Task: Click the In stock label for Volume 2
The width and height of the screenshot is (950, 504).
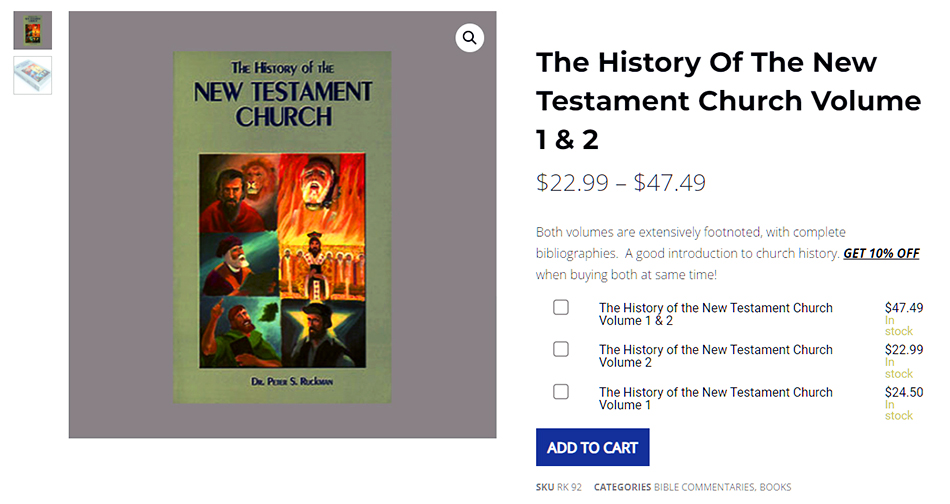Action: (x=898, y=368)
